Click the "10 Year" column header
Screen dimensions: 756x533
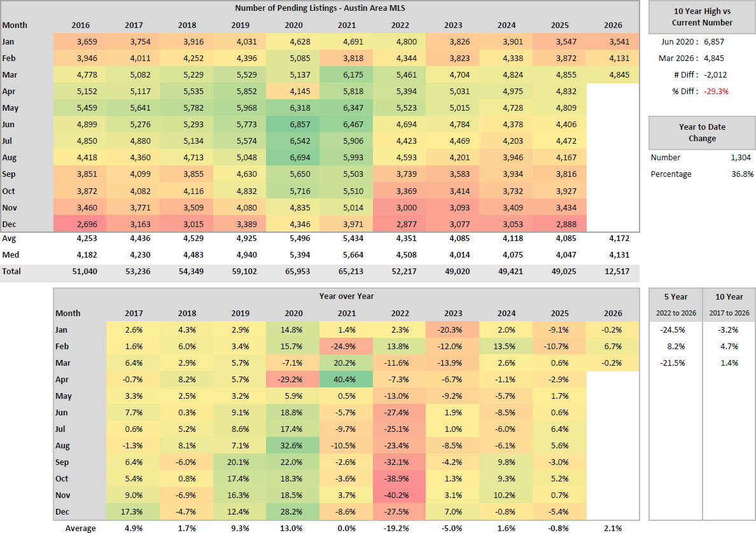[729, 296]
